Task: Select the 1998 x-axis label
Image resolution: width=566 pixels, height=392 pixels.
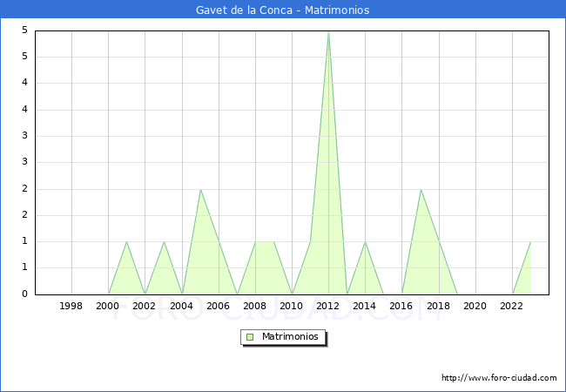Action: (71, 306)
